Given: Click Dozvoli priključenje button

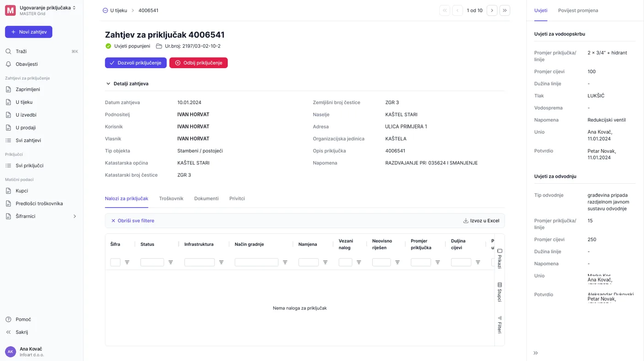Looking at the screenshot, I should (x=136, y=63).
